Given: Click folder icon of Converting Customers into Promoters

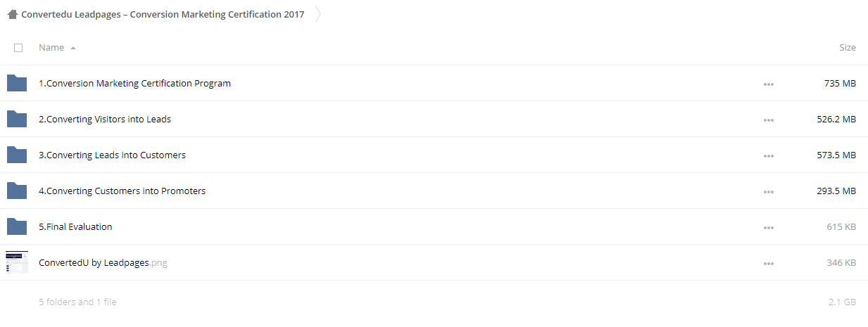Looking at the screenshot, I should point(17,191).
